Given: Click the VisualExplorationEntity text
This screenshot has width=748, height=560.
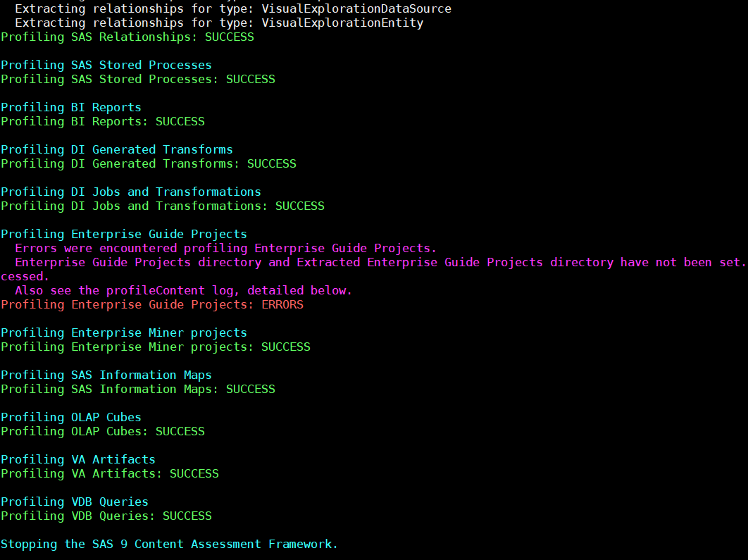Looking at the screenshot, I should pyautogui.click(x=342, y=23).
